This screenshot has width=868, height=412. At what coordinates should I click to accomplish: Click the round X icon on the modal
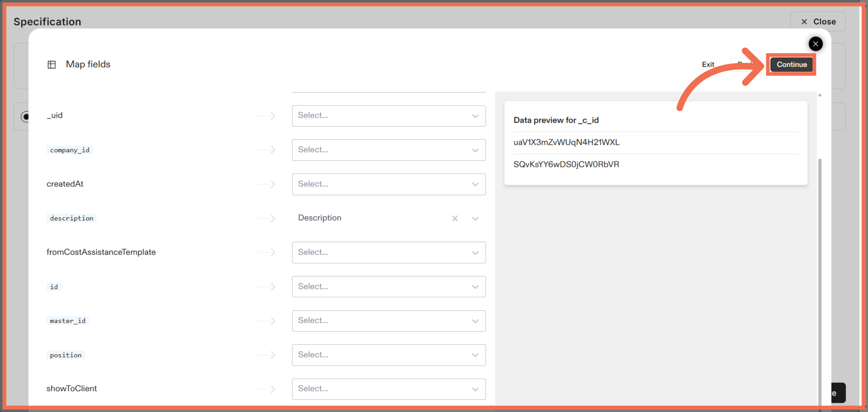click(x=816, y=44)
